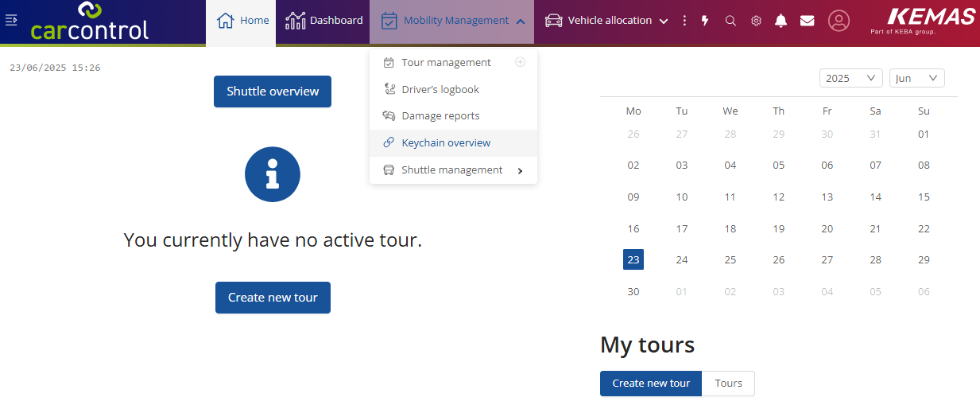
Task: Click Create new tour under info message
Action: (x=273, y=298)
